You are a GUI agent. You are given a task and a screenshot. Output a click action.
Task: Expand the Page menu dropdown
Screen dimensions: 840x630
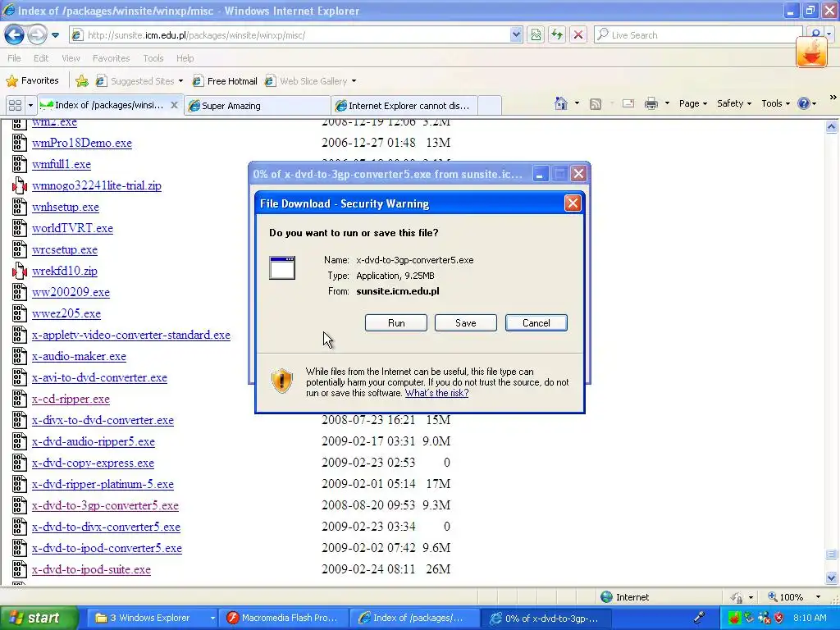click(x=693, y=103)
